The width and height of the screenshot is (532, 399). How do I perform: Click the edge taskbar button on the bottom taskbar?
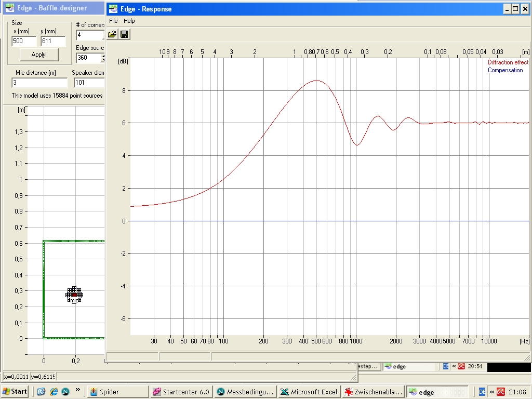tap(437, 392)
